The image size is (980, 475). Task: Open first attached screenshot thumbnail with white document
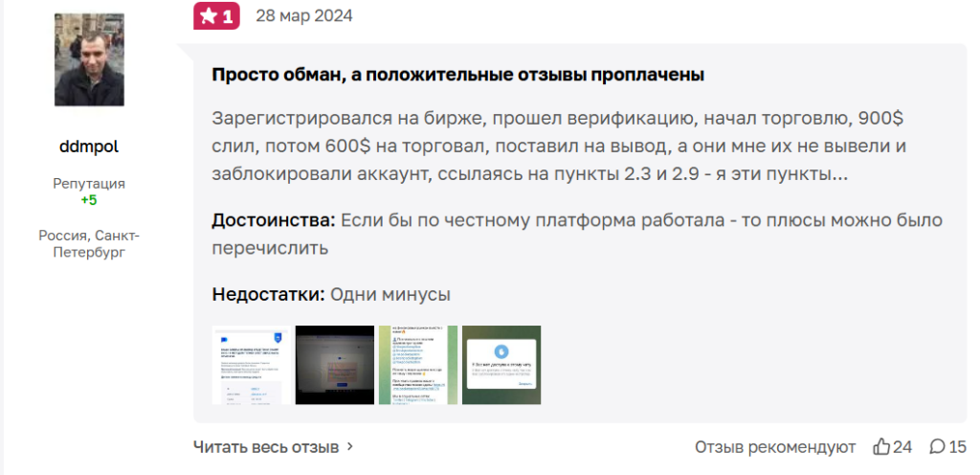(252, 365)
